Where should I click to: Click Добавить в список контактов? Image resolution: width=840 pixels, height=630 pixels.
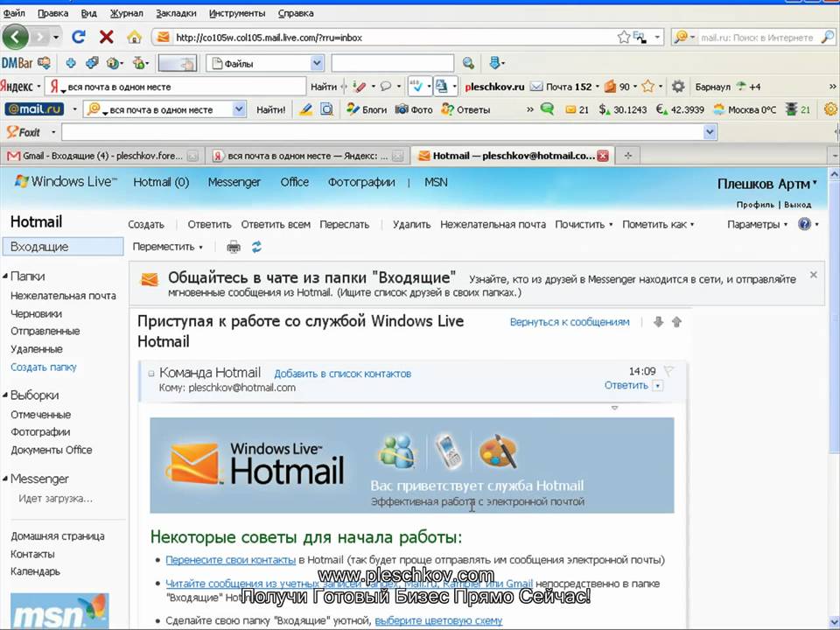point(343,374)
